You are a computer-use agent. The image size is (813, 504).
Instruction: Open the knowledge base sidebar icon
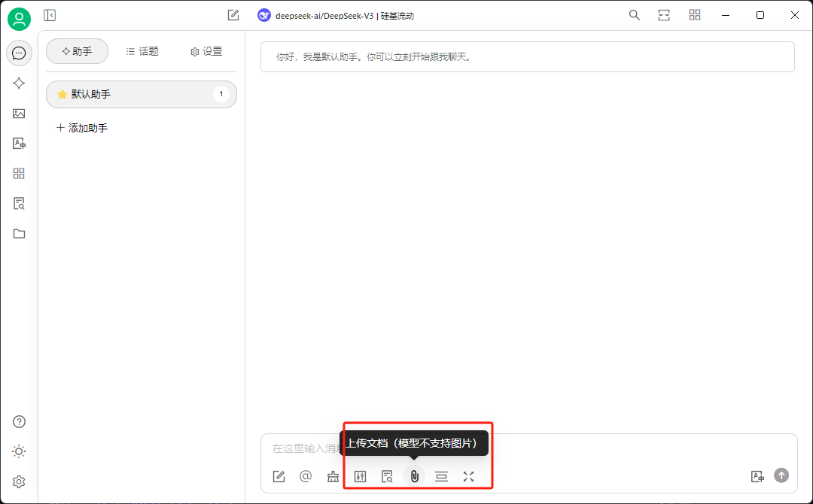click(19, 204)
